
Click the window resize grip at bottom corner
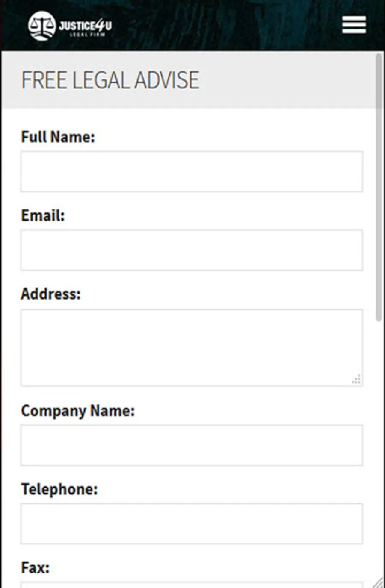(378, 582)
